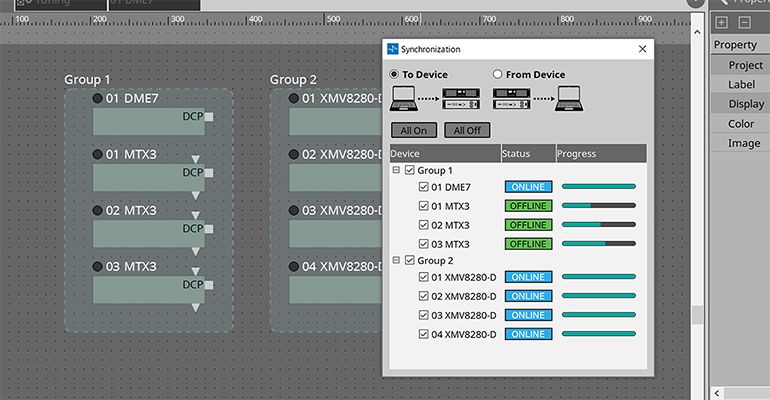Click the DCP port square on 01 MTX3
Image resolution: width=770 pixels, height=400 pixels.
tap(209, 173)
